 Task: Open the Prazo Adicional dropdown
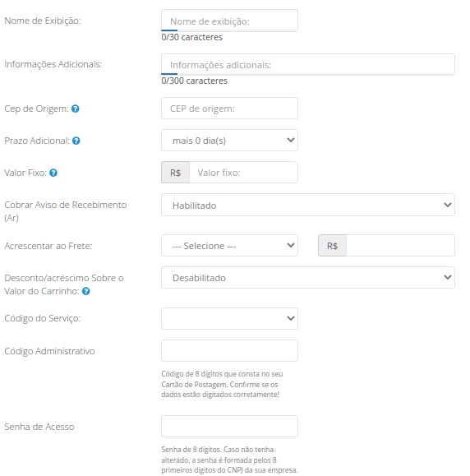[229, 141]
